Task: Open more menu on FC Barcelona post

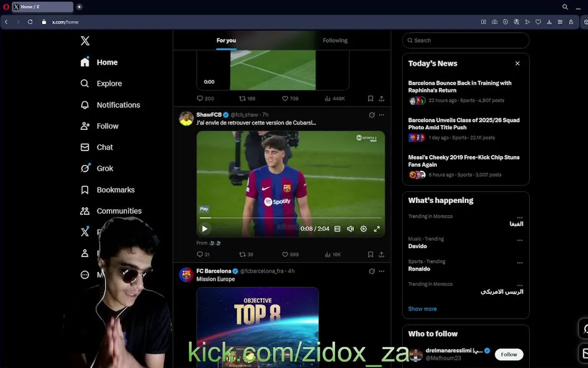Action: click(381, 271)
